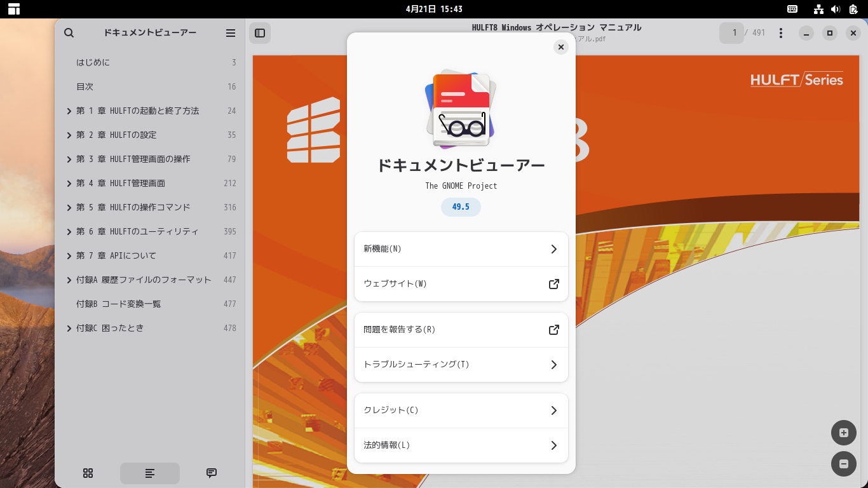Close the document viewer window

(853, 33)
